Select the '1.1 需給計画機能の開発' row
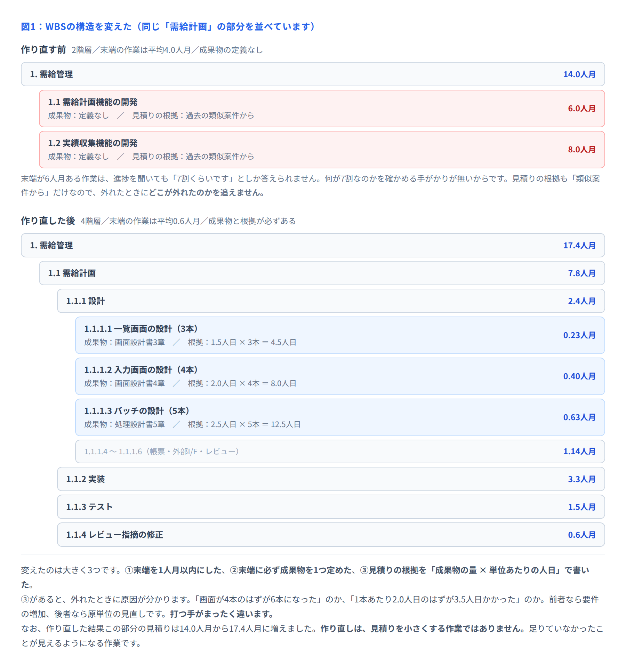Image resolution: width=626 pixels, height=672 pixels. (x=322, y=109)
